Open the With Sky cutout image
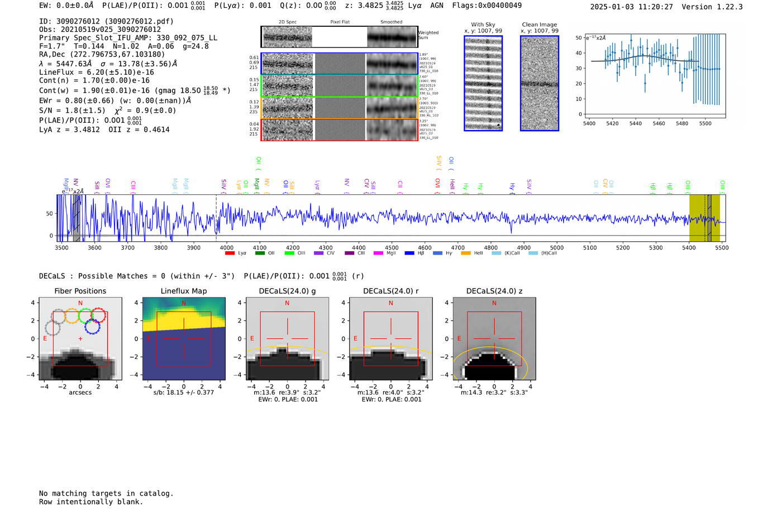Image resolution: width=782 pixels, height=532 pixels. click(483, 83)
